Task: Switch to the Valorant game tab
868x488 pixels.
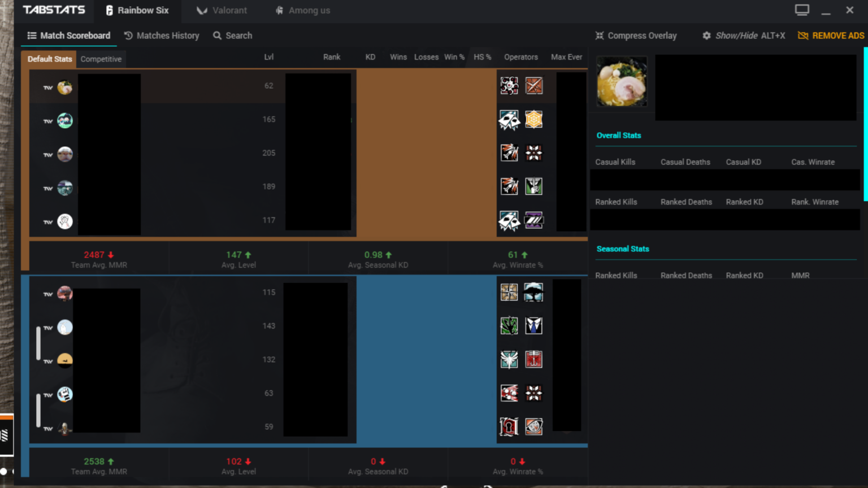Action: [x=222, y=10]
